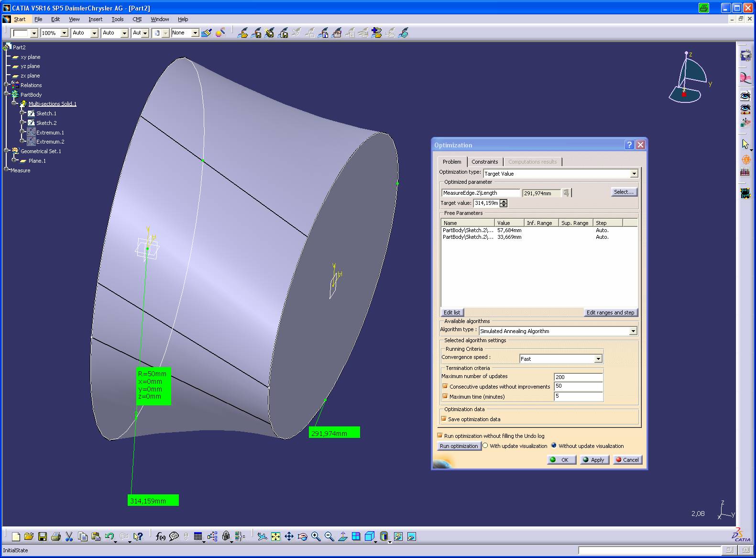Select 'With update visualization' radio button
This screenshot has width=756, height=558.
(x=485, y=446)
